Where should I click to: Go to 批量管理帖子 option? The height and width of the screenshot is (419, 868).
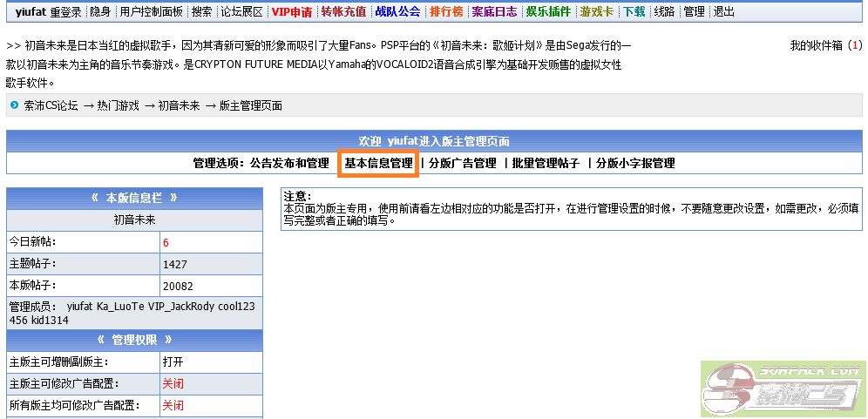point(546,163)
